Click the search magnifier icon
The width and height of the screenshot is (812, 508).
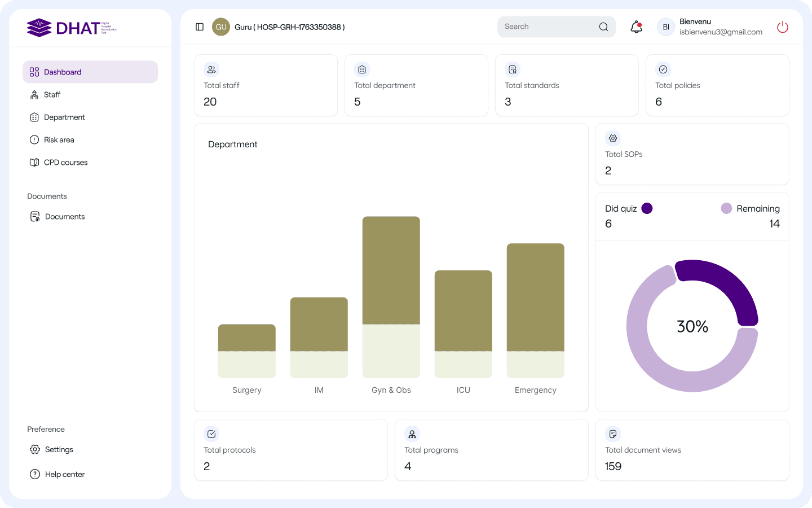(x=603, y=27)
